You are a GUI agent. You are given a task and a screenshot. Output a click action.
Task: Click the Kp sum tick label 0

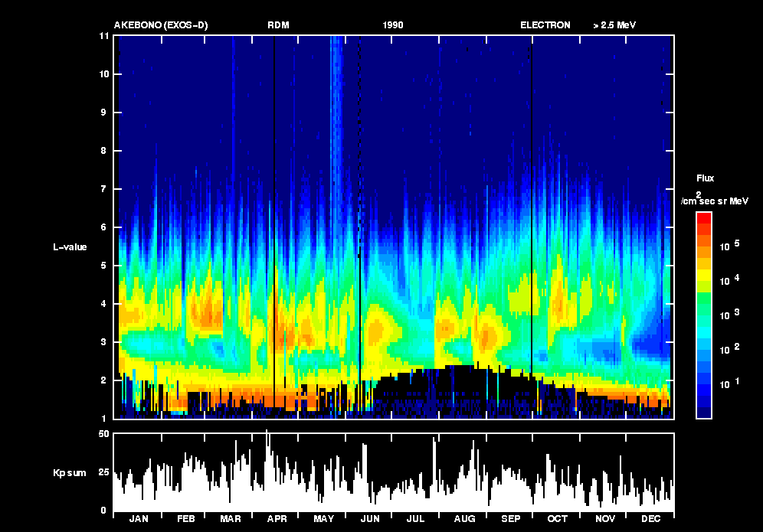point(103,511)
